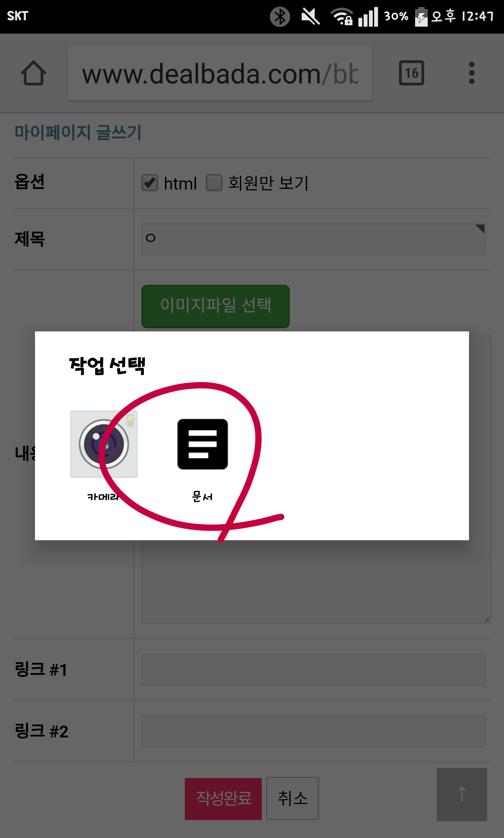Click the 이미지파일 선택 button
This screenshot has width=504, height=838.
click(215, 306)
